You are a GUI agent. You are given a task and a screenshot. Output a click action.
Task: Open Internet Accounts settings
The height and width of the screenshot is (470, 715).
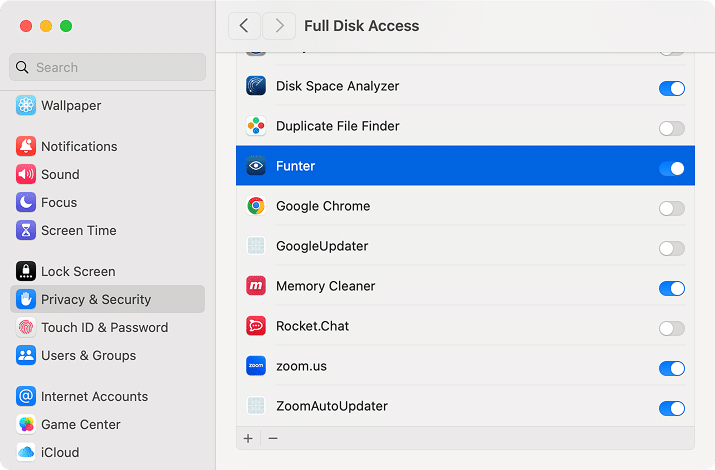point(108,396)
